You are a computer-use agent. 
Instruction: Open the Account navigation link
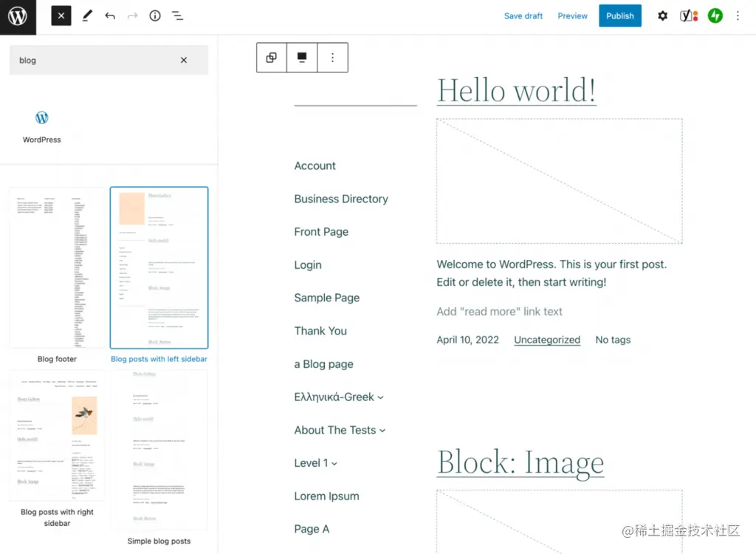(315, 166)
